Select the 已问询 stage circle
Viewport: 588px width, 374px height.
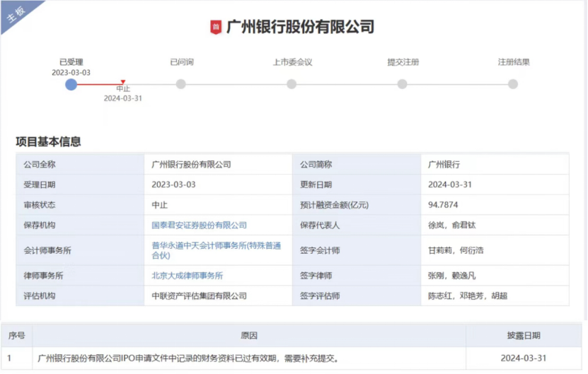pyautogui.click(x=180, y=84)
